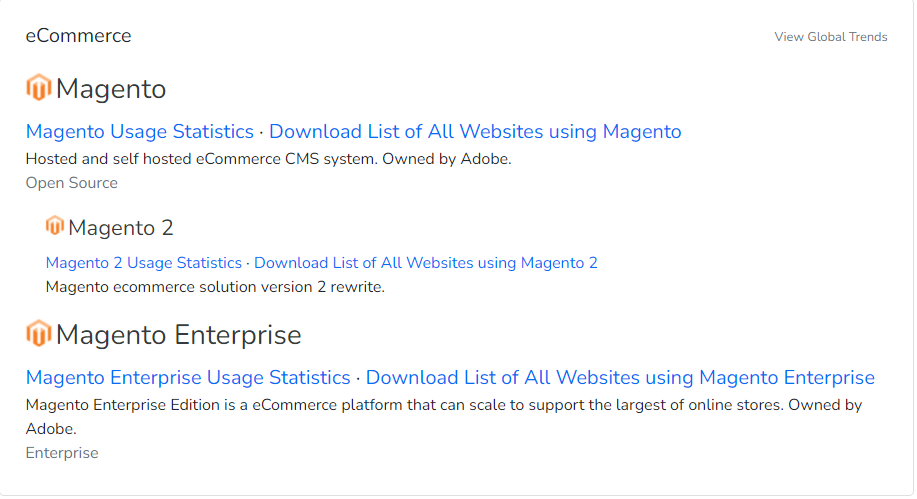Open Magento Enterprise Usage Statistics link
Viewport: 917px width, 499px height.
coord(188,378)
